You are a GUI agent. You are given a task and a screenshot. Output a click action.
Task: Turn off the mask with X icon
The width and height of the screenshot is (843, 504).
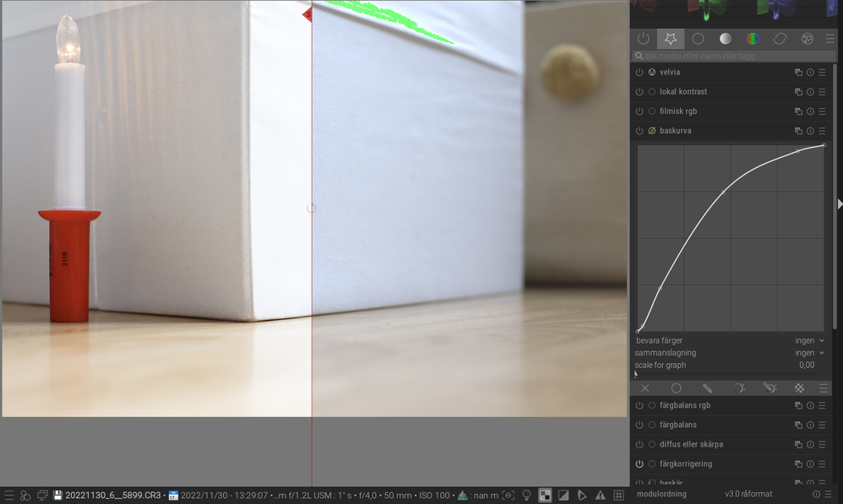pyautogui.click(x=645, y=388)
